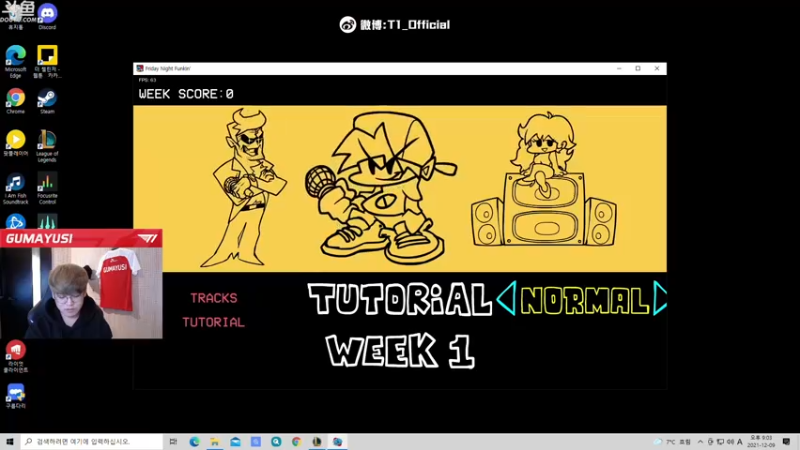
Task: Open the blue square app on the taskbar
Action: 256,442
